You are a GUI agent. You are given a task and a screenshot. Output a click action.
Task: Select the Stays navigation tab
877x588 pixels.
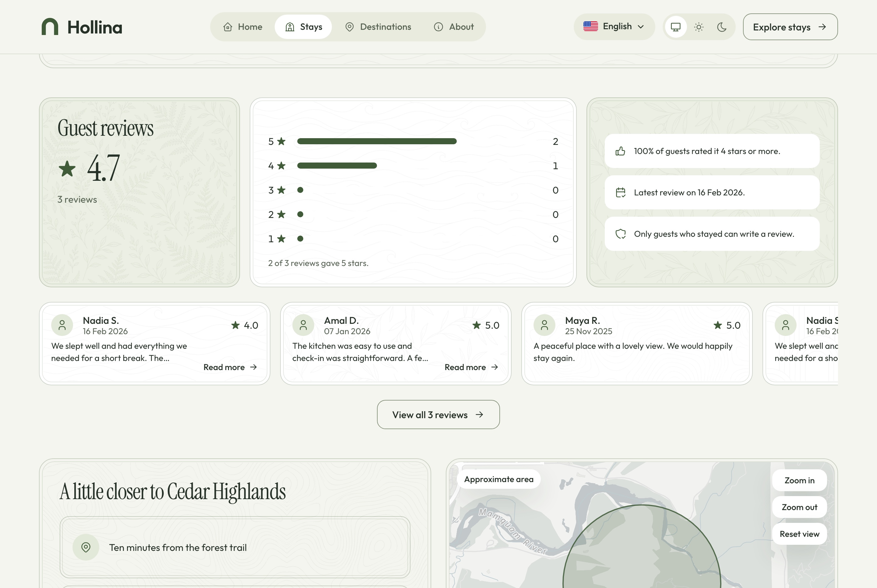coord(304,27)
